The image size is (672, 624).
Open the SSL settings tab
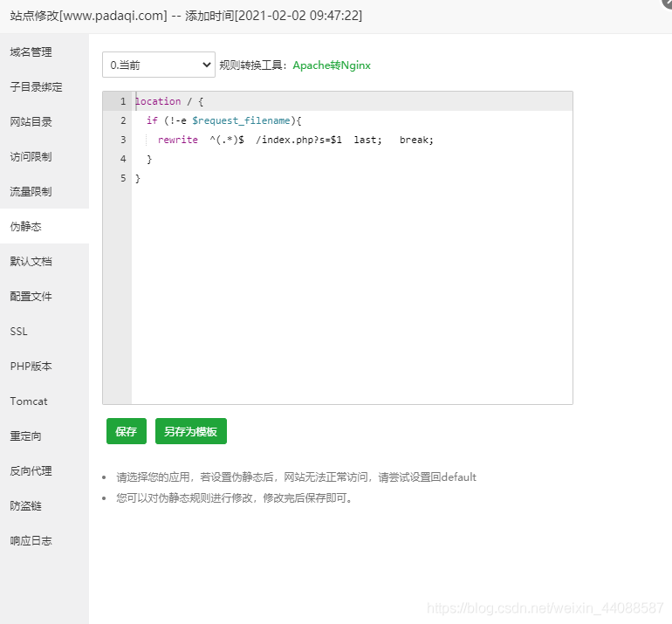click(19, 332)
